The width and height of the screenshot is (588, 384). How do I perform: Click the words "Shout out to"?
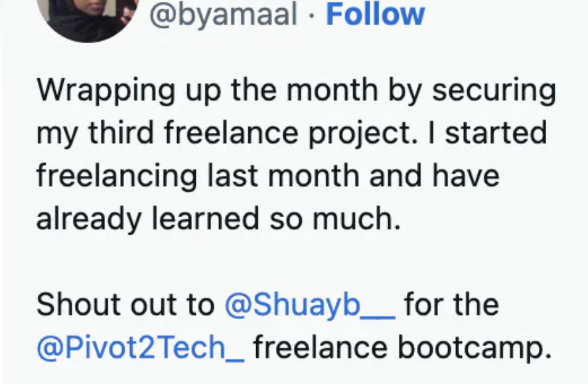coord(125,305)
